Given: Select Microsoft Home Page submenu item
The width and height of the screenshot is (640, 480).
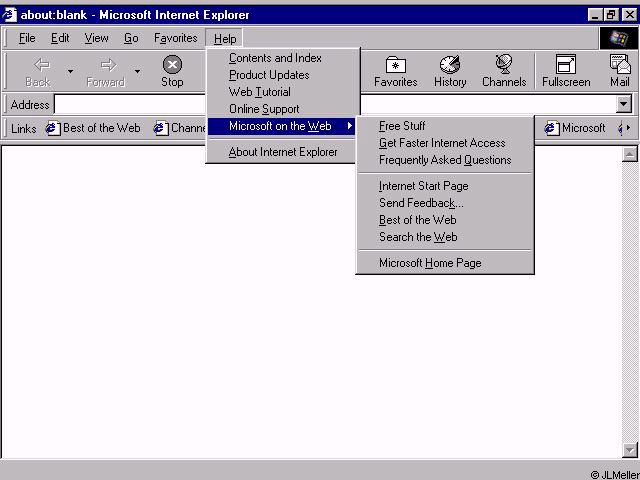Looking at the screenshot, I should tap(430, 263).
